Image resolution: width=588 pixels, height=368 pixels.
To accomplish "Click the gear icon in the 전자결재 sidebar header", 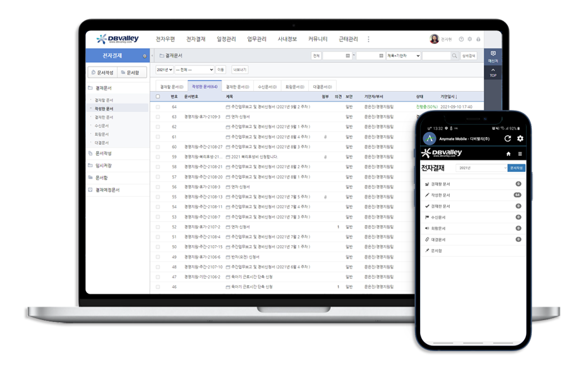I will (x=144, y=56).
